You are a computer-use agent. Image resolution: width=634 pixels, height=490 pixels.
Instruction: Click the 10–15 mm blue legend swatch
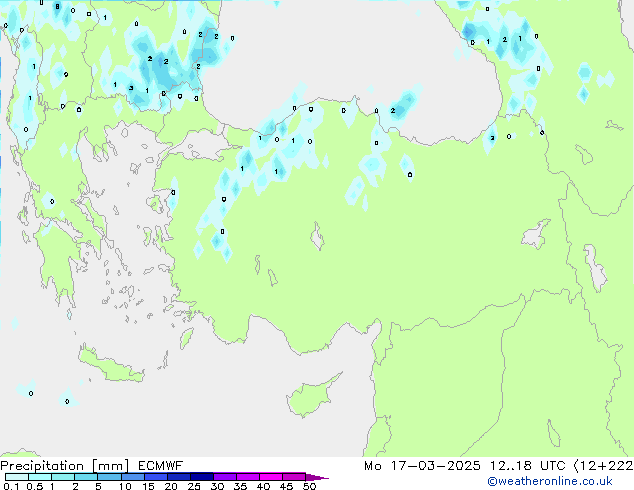click(x=132, y=477)
